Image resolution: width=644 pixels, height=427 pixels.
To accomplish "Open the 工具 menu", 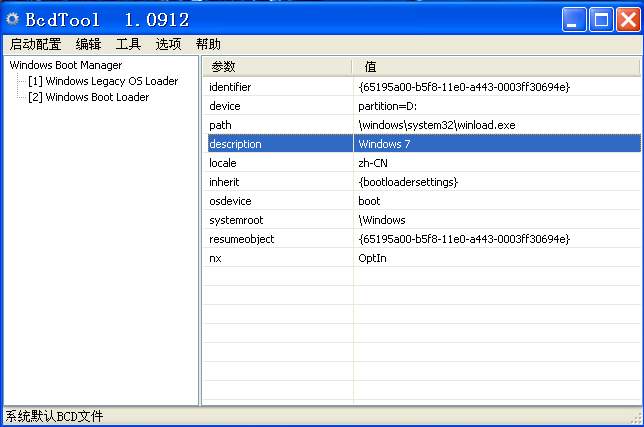I will coord(128,44).
